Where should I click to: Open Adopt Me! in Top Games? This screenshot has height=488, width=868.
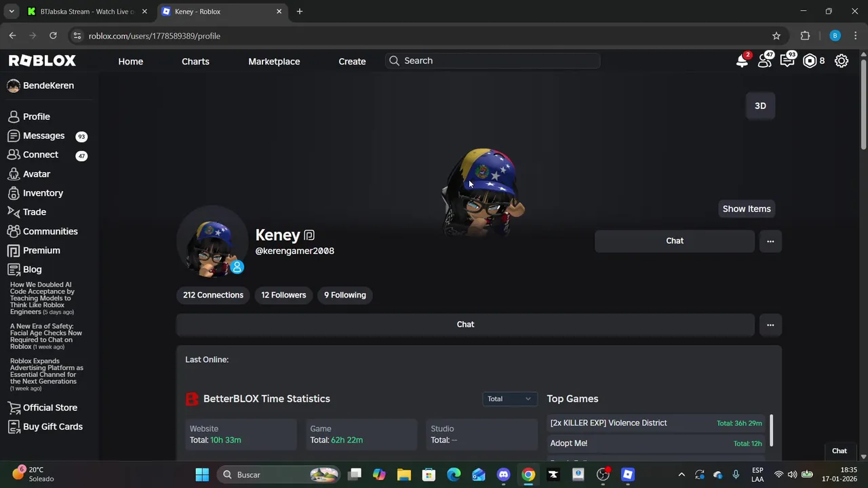[656, 443]
